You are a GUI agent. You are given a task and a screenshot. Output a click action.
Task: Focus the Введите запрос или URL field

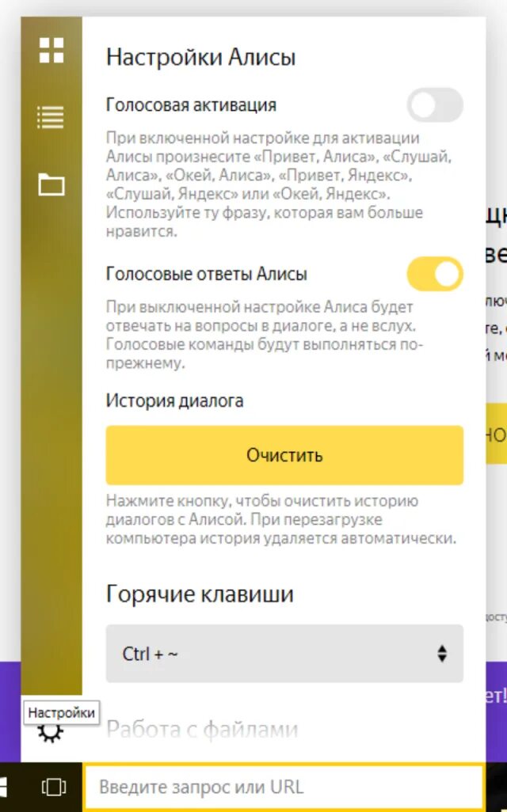[x=284, y=787]
